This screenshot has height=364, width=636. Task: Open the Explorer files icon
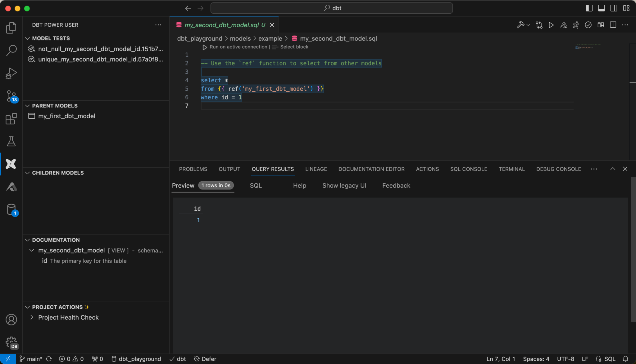tap(11, 28)
